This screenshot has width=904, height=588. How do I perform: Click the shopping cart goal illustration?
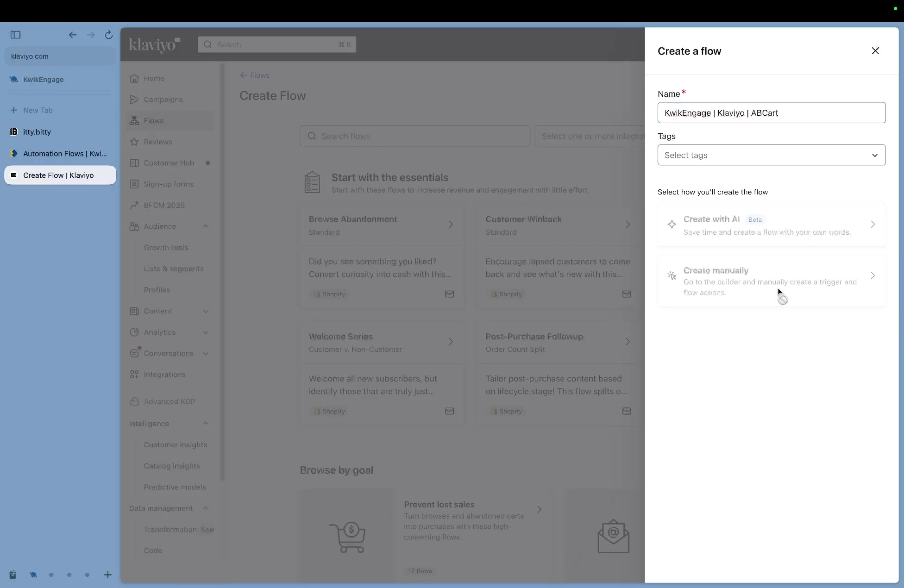coord(348,537)
